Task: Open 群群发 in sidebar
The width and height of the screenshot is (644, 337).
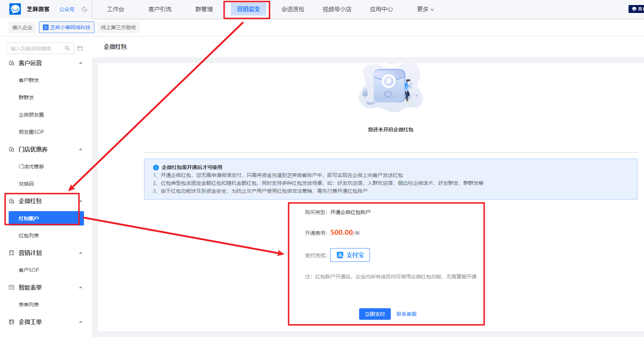Action: tap(26, 97)
